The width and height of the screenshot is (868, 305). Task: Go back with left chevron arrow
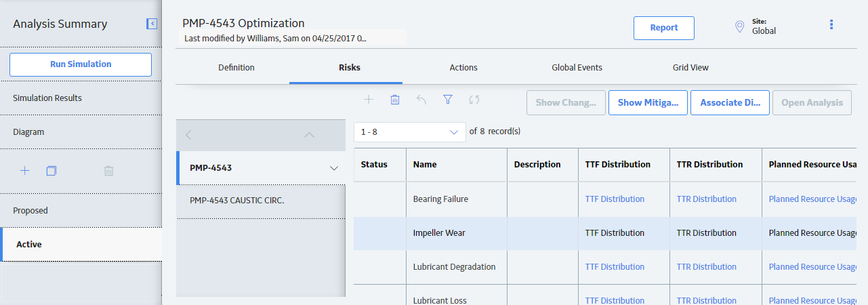click(x=188, y=135)
